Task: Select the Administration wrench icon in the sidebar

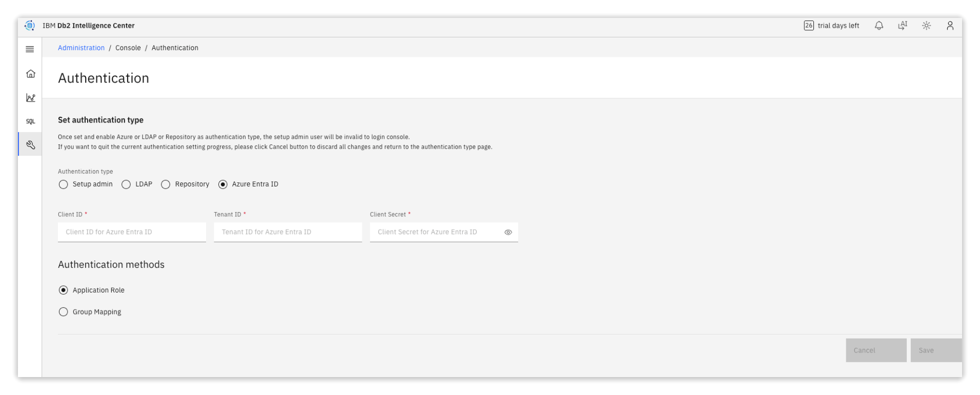Action: pyautogui.click(x=30, y=145)
